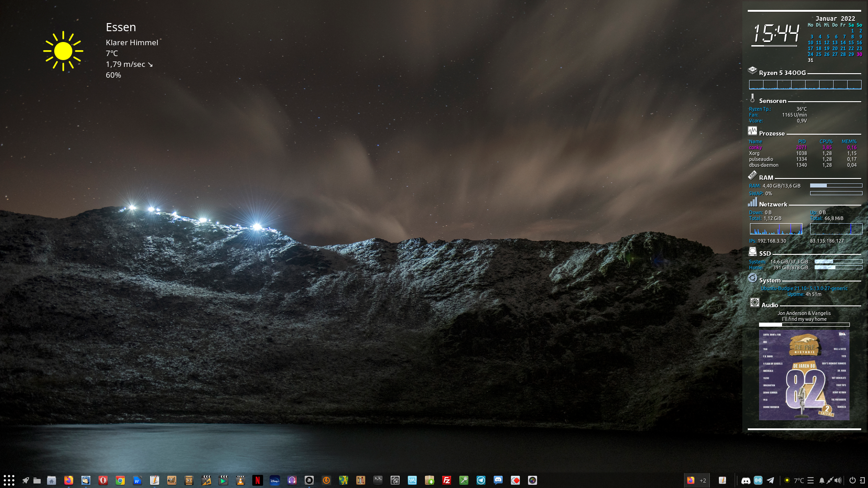868x488 pixels.
Task: Open the Opera browser launcher
Action: click(103, 480)
